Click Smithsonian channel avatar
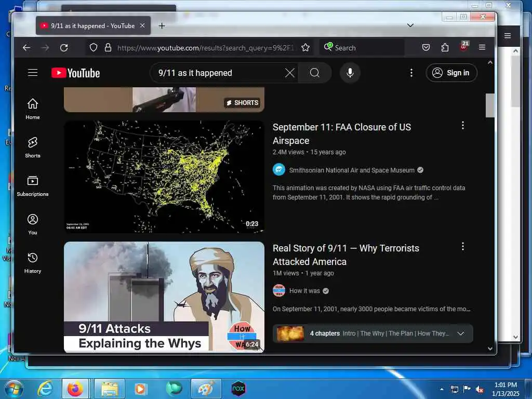The height and width of the screenshot is (399, 532). [x=279, y=169]
